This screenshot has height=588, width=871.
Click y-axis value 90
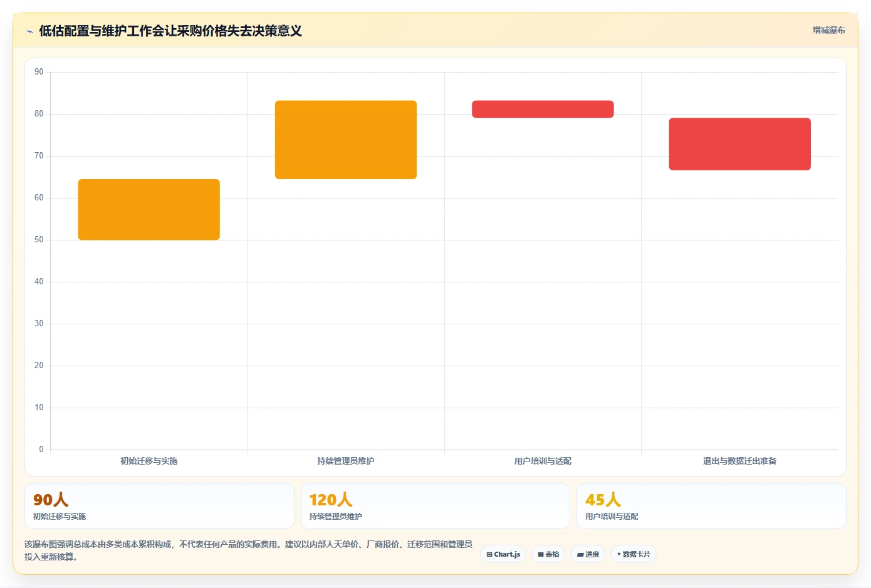coord(39,72)
